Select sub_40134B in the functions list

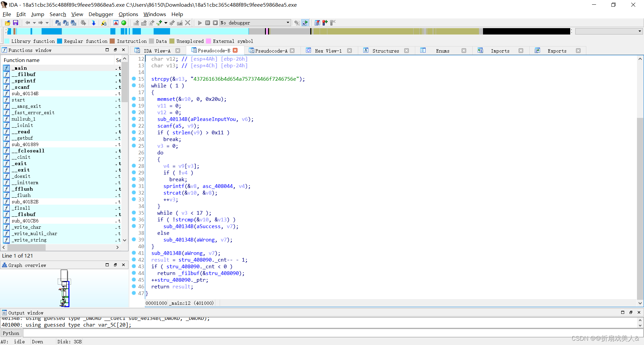tap(61, 93)
